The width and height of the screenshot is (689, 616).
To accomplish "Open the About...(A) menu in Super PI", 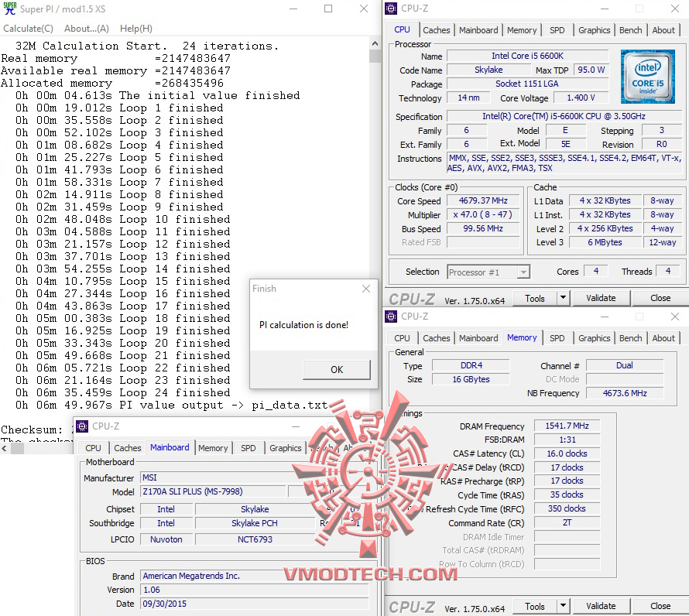I will (x=87, y=29).
